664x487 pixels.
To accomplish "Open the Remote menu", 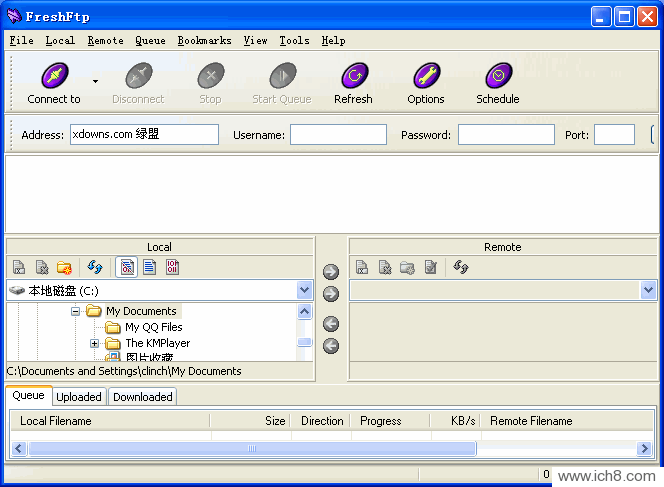I will pos(105,41).
